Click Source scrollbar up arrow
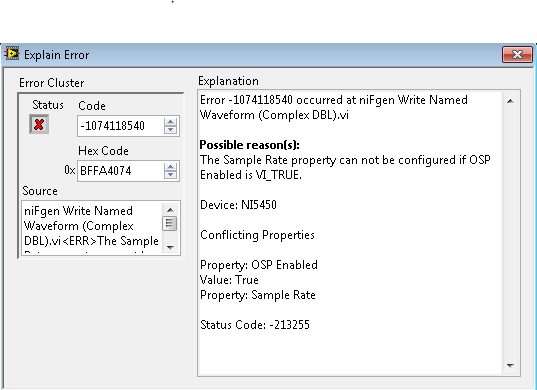Screen dimensions: 537x390 pos(170,210)
